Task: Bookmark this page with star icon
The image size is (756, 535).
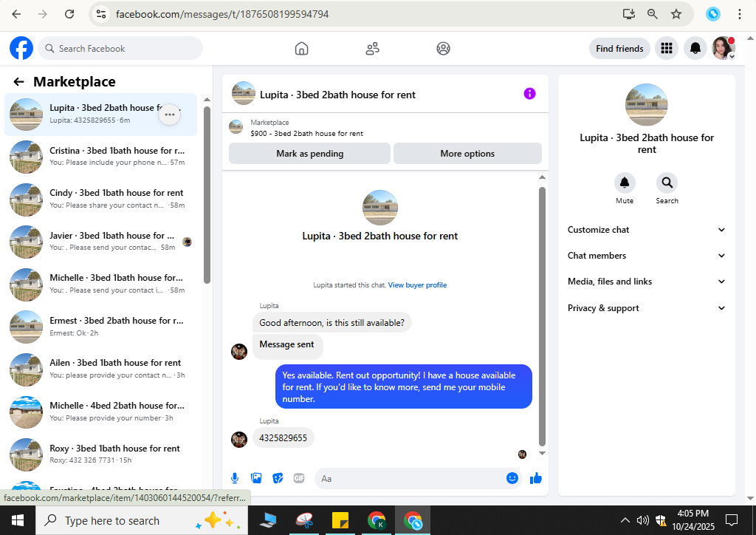Action: (x=676, y=14)
